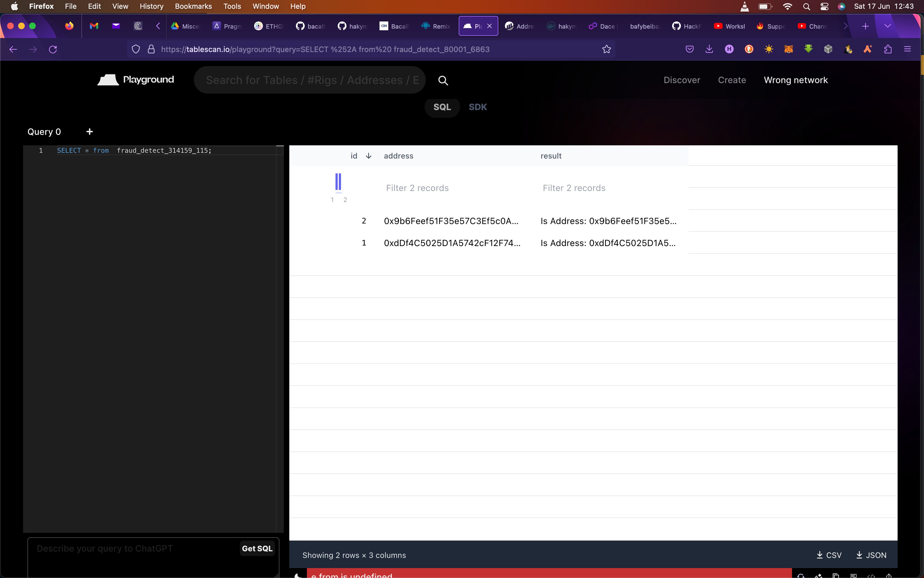The height and width of the screenshot is (578, 924).
Task: Add a new query tab with plus icon
Action: point(89,132)
